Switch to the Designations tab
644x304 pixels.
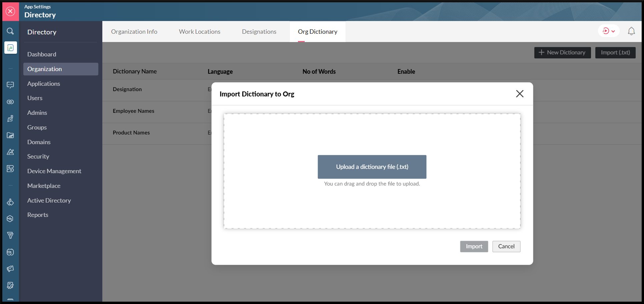click(259, 32)
